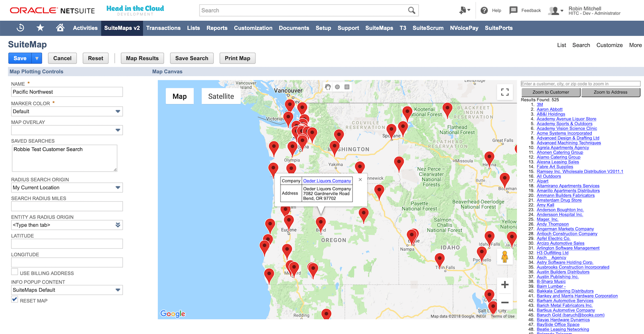This screenshot has width=644, height=334.
Task: Select the draw circle tool on map
Action: coord(337,87)
